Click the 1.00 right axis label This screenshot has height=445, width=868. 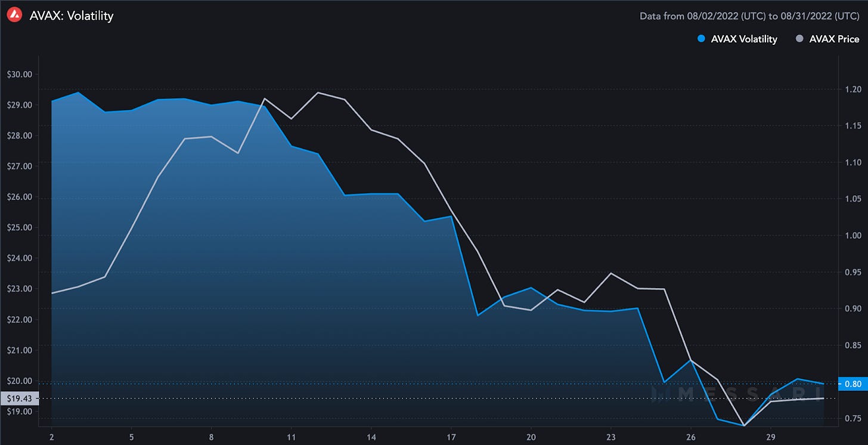852,236
